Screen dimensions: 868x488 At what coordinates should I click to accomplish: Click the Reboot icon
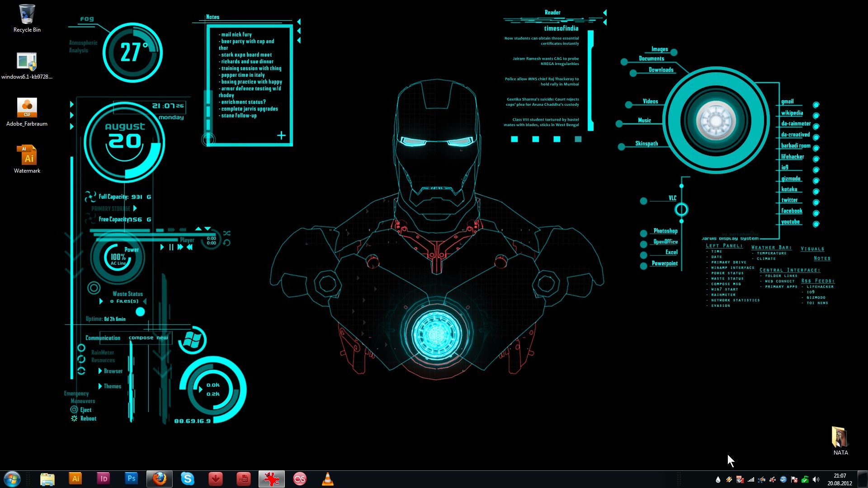[74, 418]
